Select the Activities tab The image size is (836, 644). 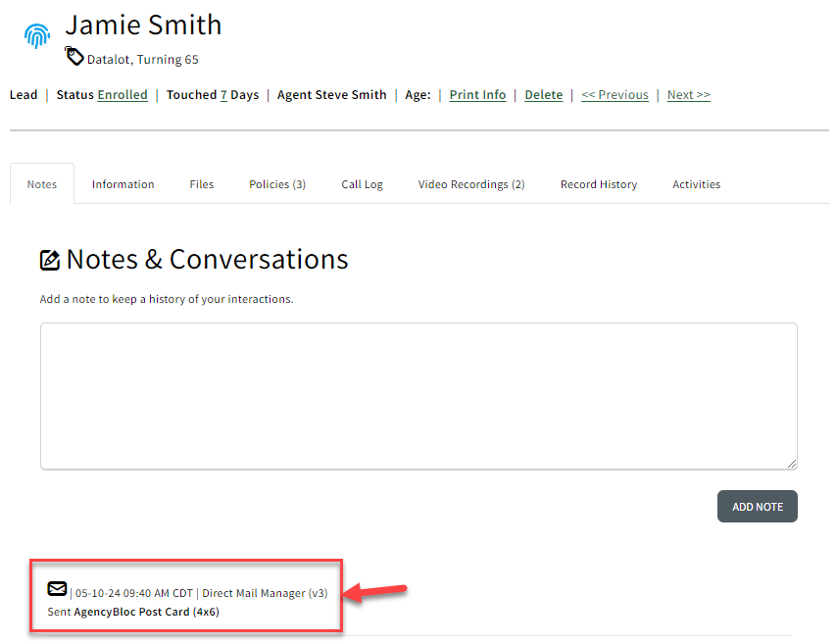(x=696, y=183)
